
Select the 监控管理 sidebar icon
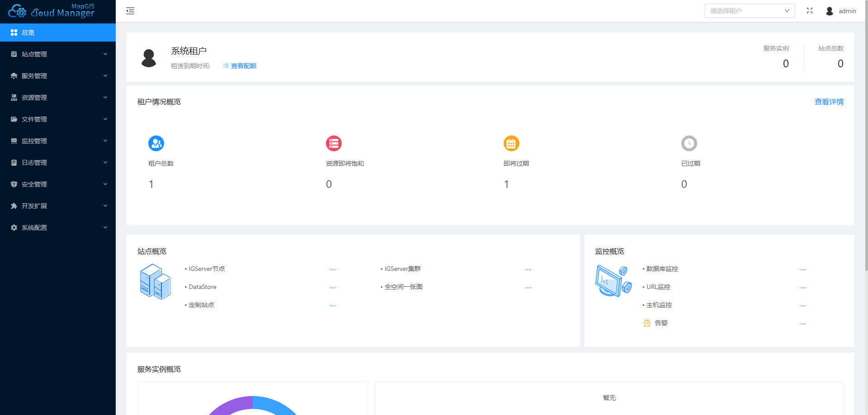pos(13,140)
